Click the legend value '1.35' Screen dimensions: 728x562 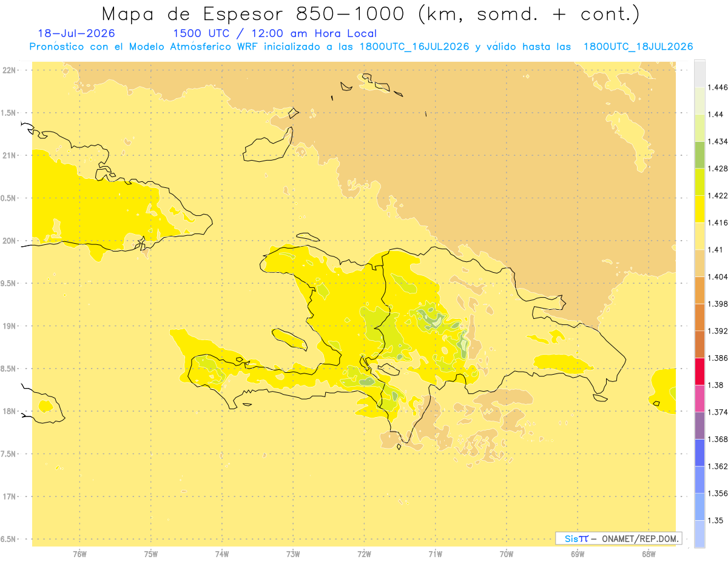pyautogui.click(x=715, y=520)
